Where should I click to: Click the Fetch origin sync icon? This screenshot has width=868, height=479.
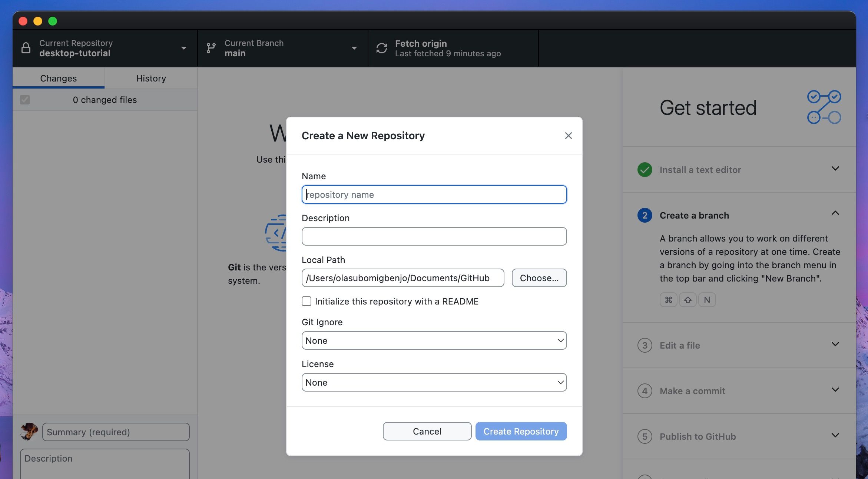pyautogui.click(x=381, y=48)
